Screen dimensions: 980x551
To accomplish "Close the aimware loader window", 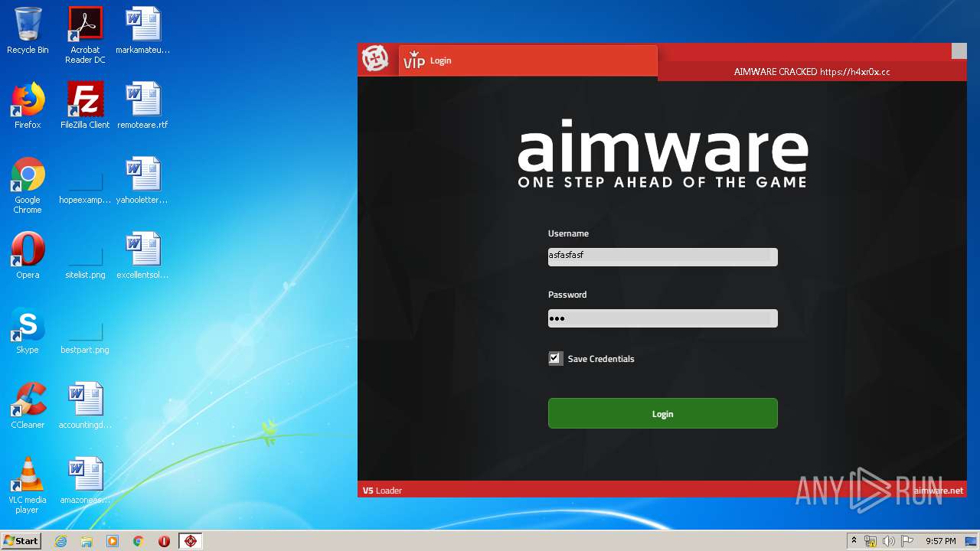I will 959,51.
